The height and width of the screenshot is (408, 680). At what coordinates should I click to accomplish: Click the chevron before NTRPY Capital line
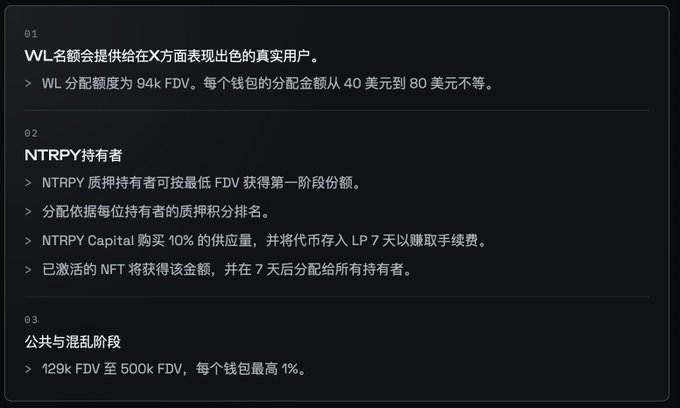coord(28,241)
